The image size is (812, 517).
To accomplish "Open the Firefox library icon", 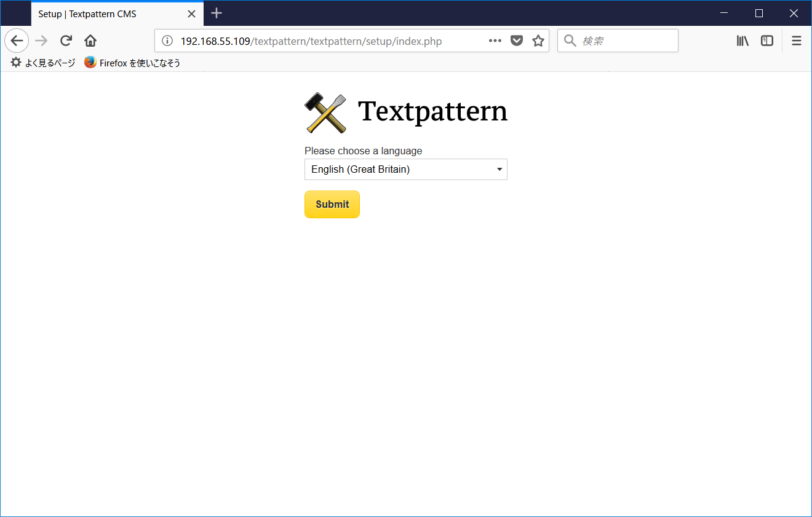I will [742, 41].
